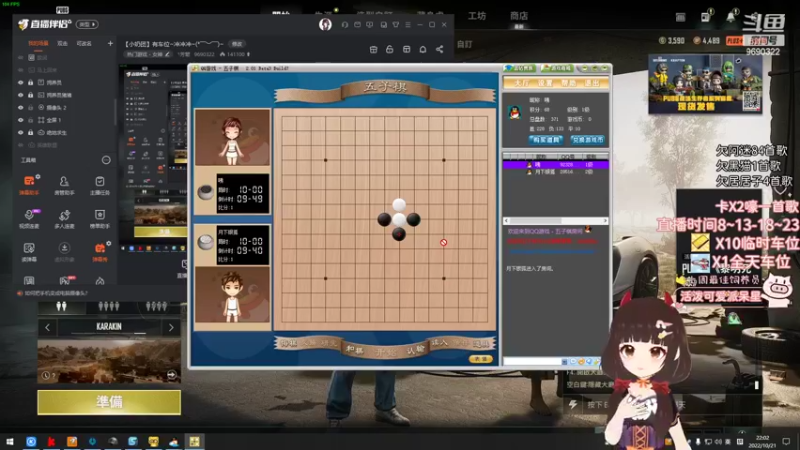Toggle visibility of the 饲养员 source
The width and height of the screenshot is (800, 450).
click(21, 82)
